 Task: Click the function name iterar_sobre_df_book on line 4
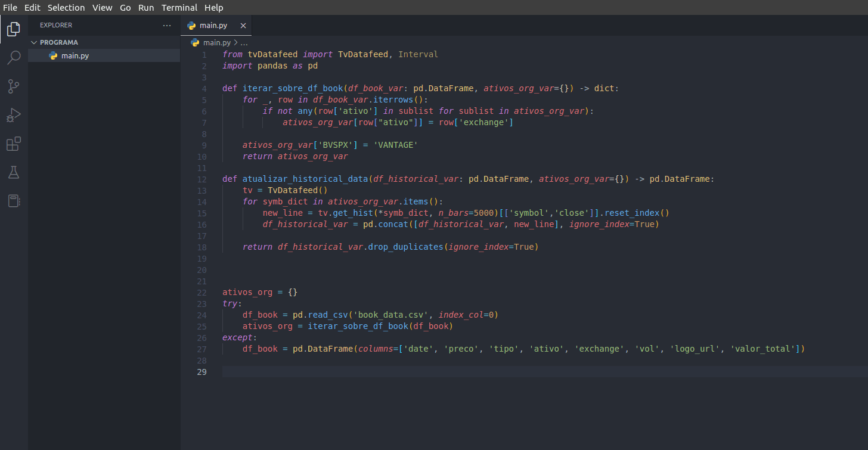point(293,88)
